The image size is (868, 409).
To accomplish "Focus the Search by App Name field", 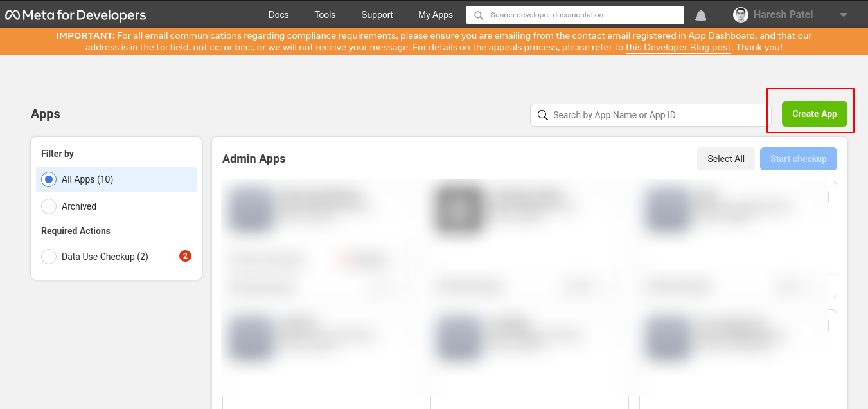I will click(x=655, y=115).
